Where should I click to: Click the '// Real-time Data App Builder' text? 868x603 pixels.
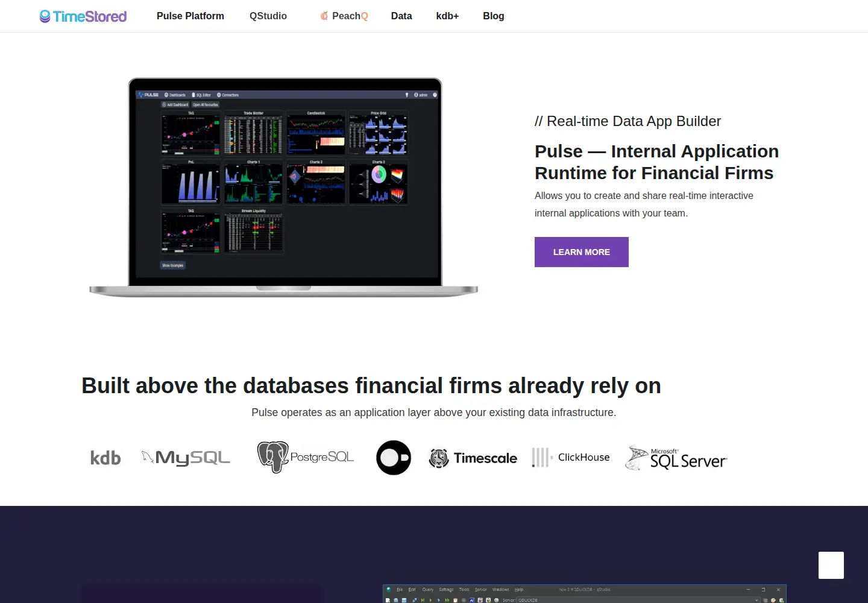point(627,121)
